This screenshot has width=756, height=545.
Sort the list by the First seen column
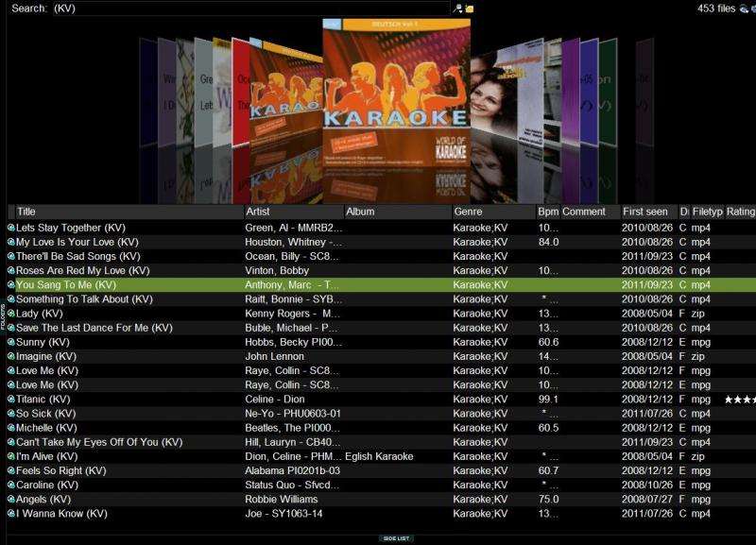[x=649, y=212]
